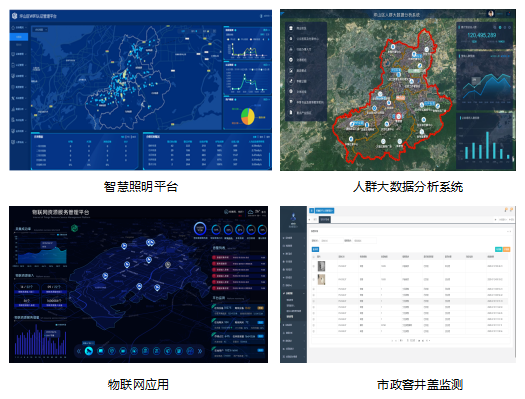Image resolution: width=525 pixels, height=399 pixels.
Task: Click the top icon in crowd analysis left menu panel
Action: (291, 28)
